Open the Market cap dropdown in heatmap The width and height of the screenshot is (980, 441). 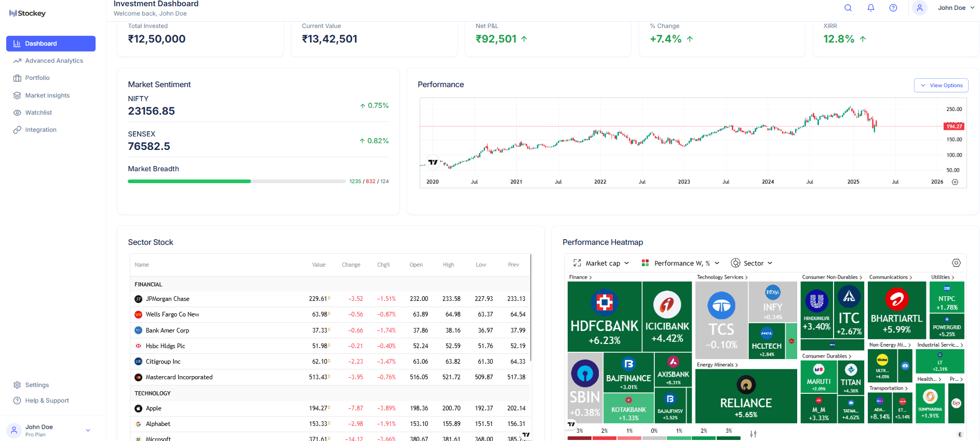tap(601, 263)
